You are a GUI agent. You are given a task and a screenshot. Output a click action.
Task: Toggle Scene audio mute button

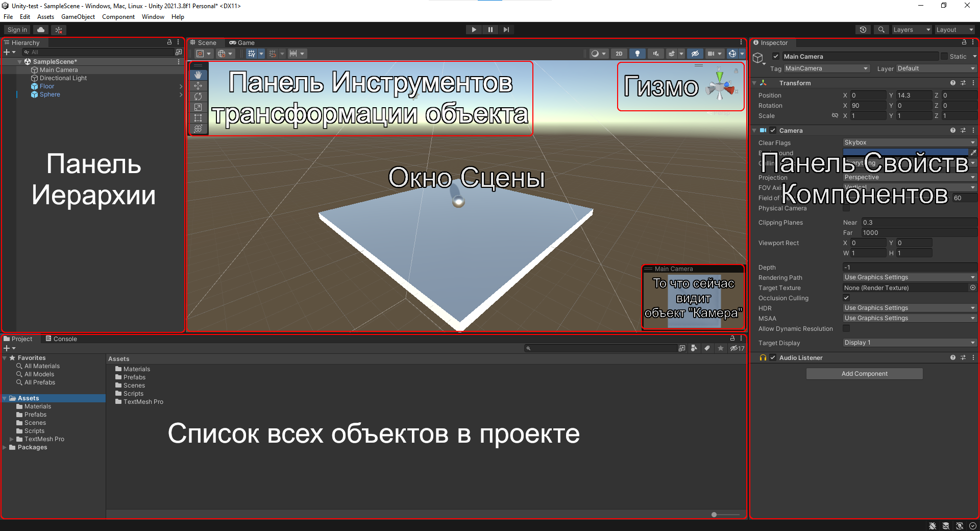(x=656, y=54)
